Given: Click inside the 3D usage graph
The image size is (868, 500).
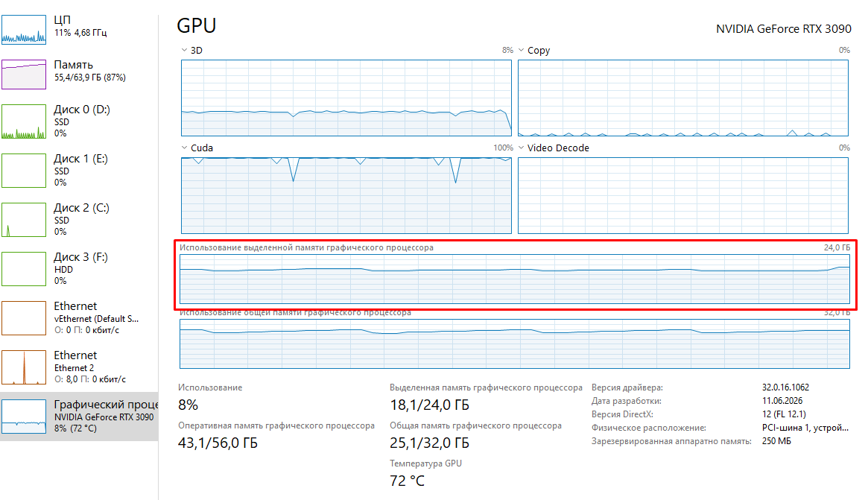Looking at the screenshot, I should click(x=346, y=98).
